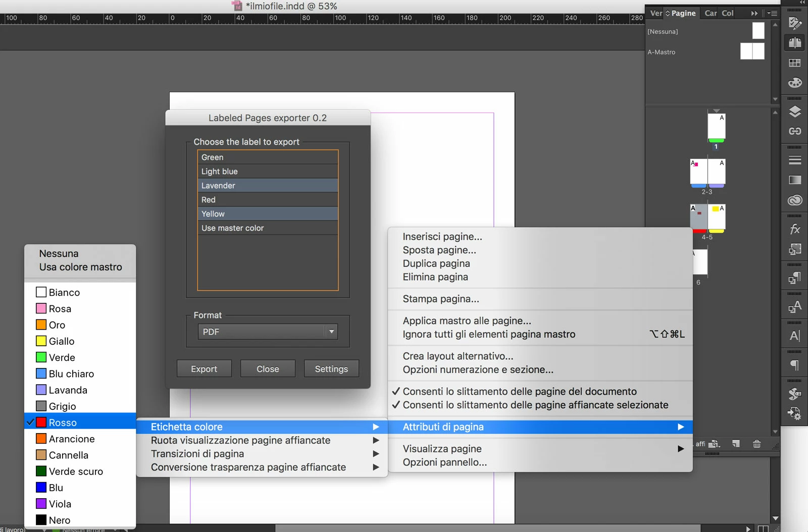Open the Links chain panel icon
Screen dimensions: 808x532
795,131
